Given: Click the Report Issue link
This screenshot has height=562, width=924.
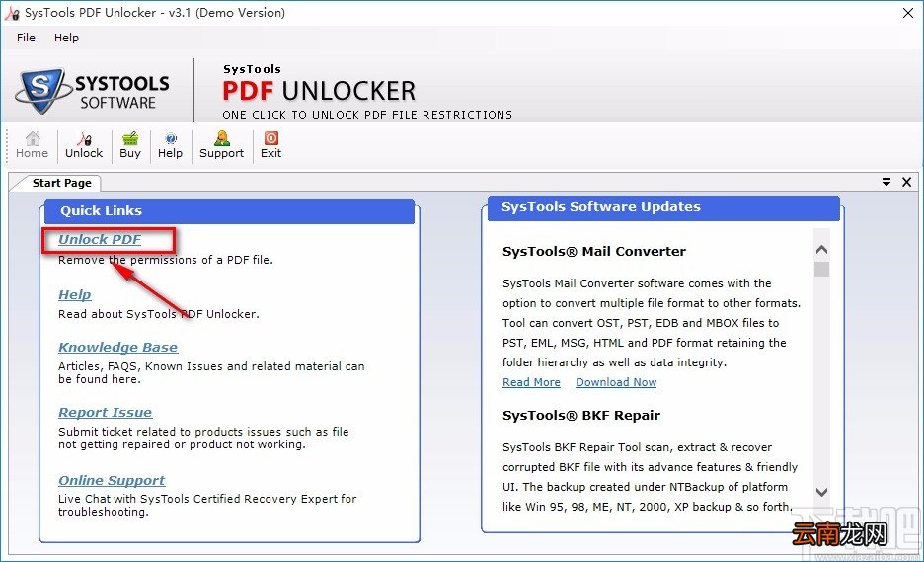Looking at the screenshot, I should 105,413.
